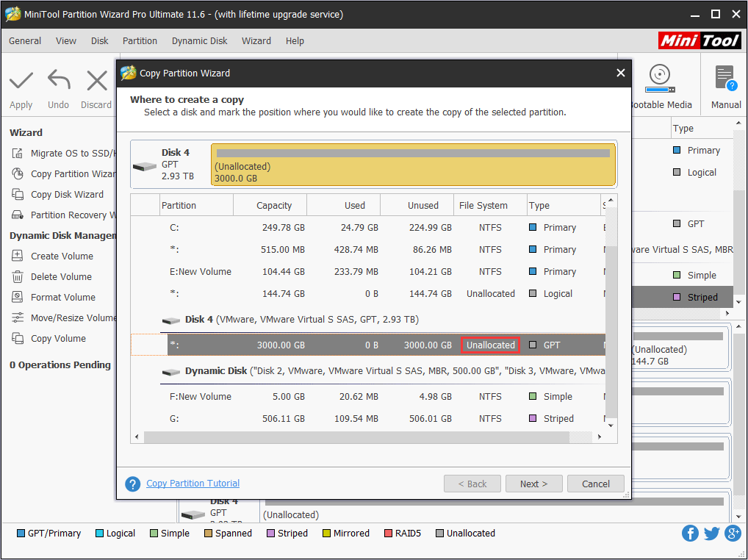Open the Copy Partition Tutorial link
The height and width of the screenshot is (560, 748).
[193, 484]
